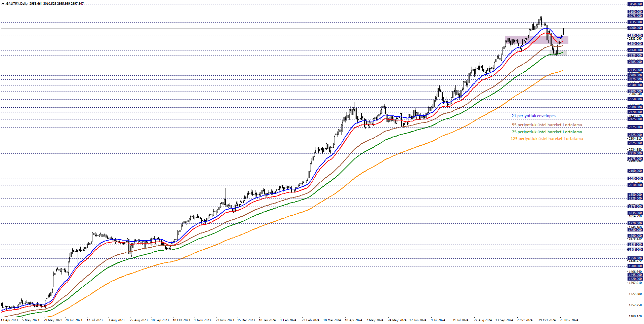Screen dimensions: 644x324
Task: Click the 10 Jan 2024 date on time axis
Action: pos(267,320)
